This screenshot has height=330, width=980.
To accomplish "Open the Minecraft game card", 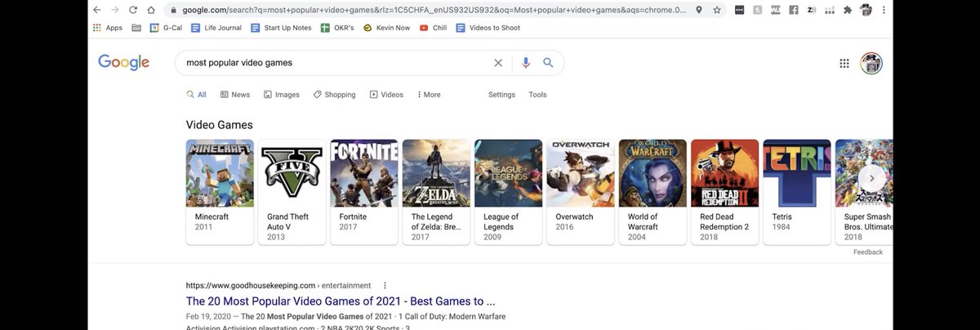I will point(220,192).
